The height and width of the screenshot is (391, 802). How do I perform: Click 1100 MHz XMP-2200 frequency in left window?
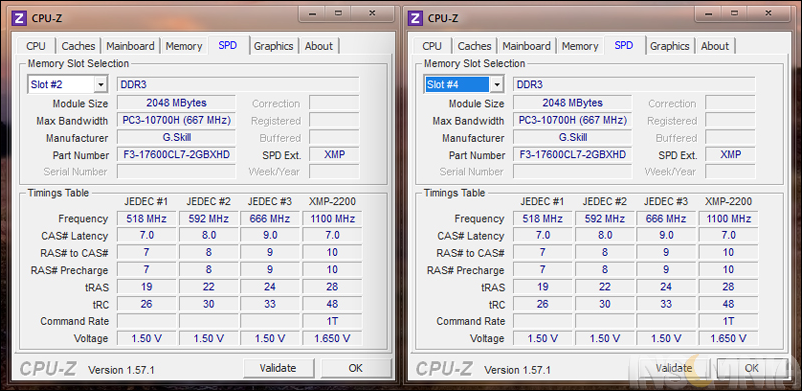point(332,219)
